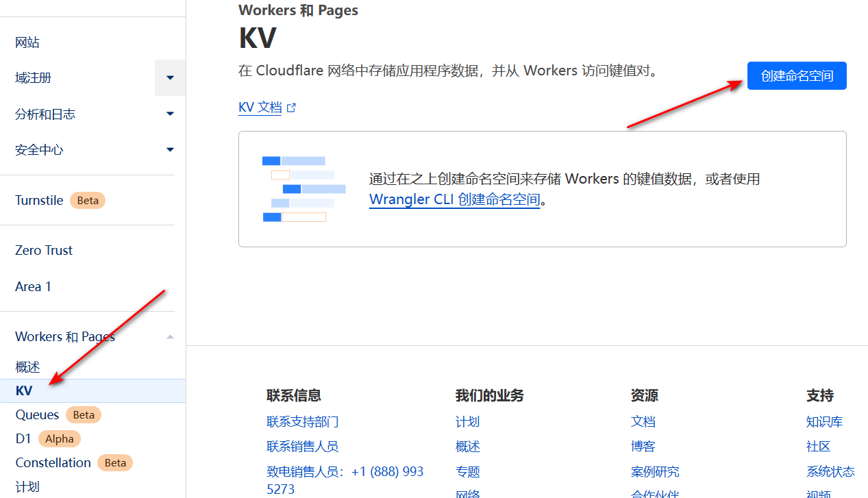Open D1 in the sidebar
The width and height of the screenshot is (868, 498).
click(23, 438)
